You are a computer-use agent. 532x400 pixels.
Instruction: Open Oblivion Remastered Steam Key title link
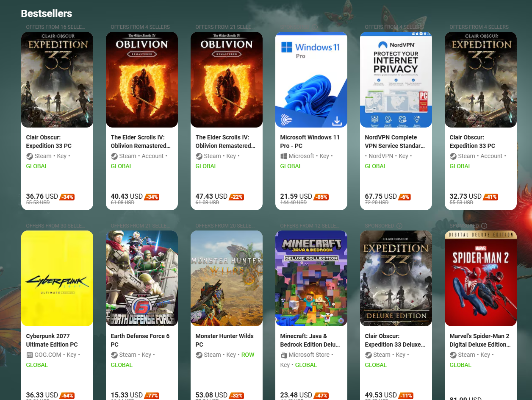[225, 142]
